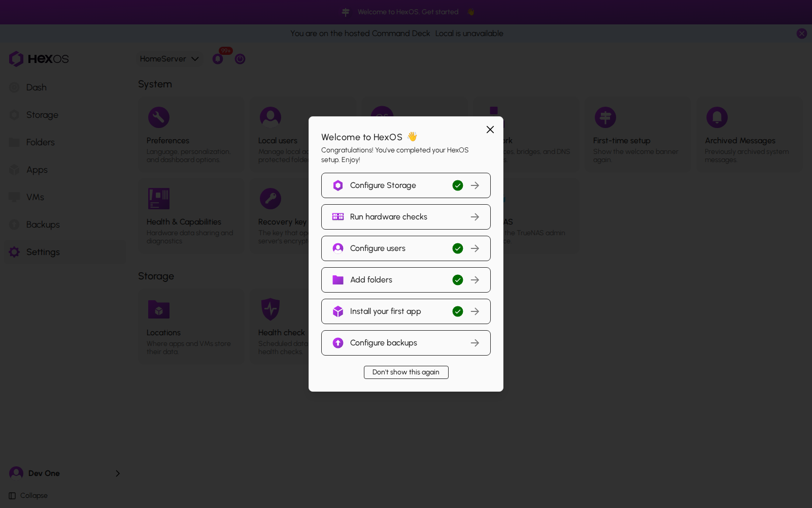Click the Configure backups upload icon
The width and height of the screenshot is (812, 508).
pyautogui.click(x=338, y=343)
